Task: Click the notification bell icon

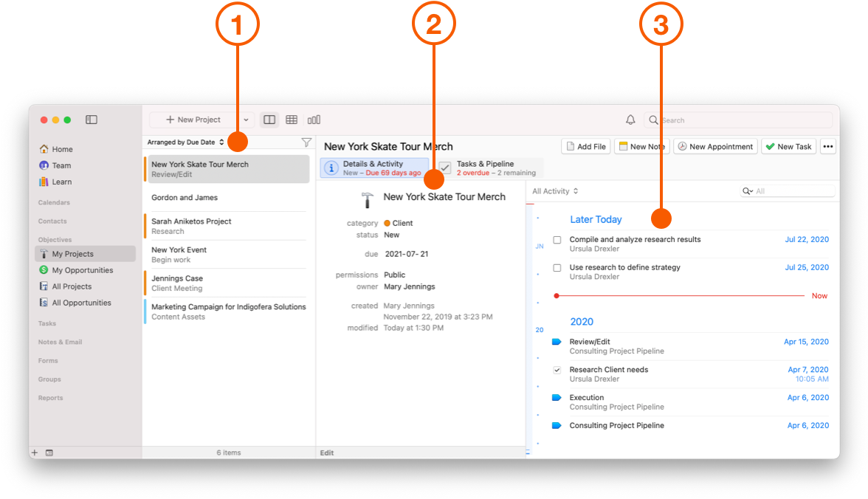Action: (x=630, y=119)
